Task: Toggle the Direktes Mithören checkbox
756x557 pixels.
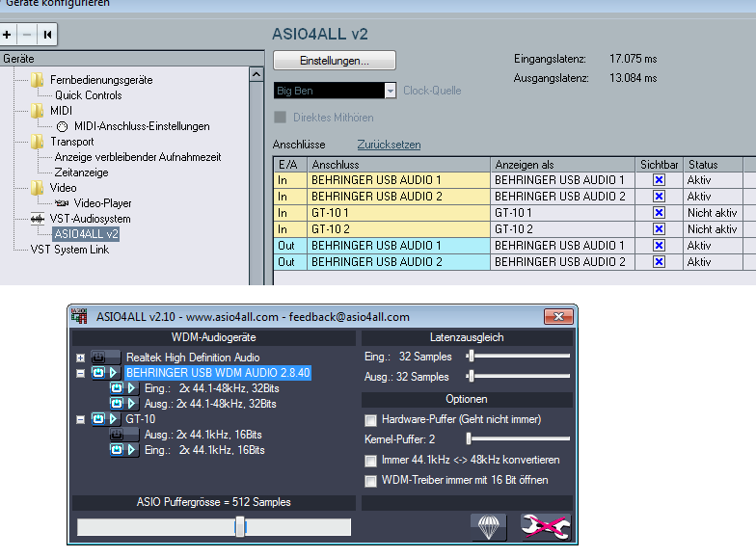Action: 280,118
